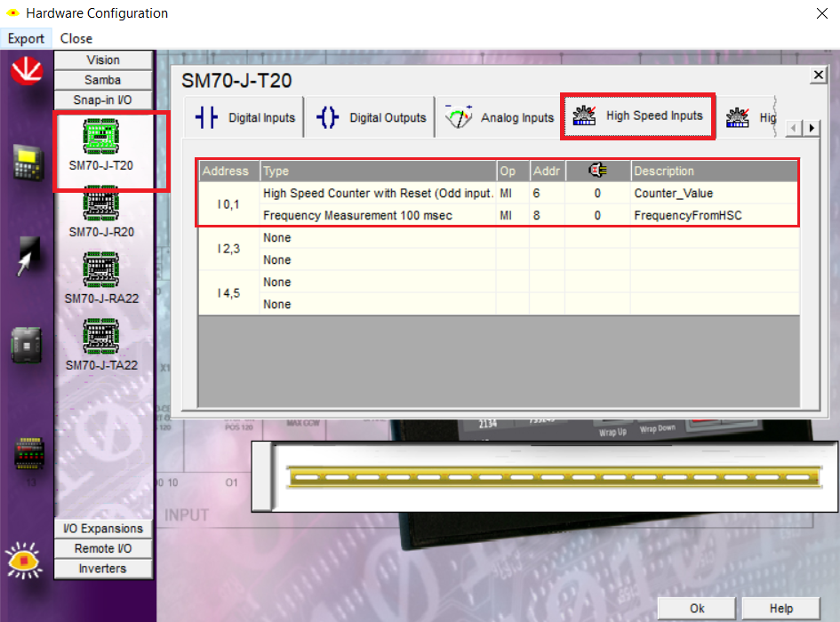
Task: Click the I 2,3 address cell
Action: (228, 248)
